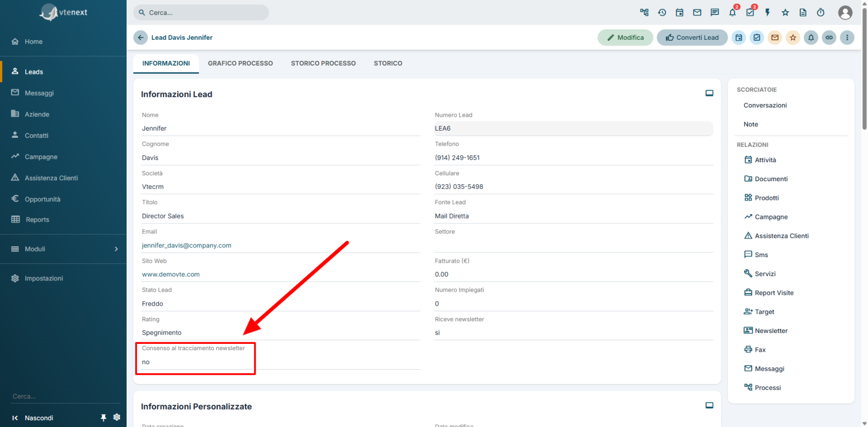Open Impostazioni in the sidebar

tap(63, 278)
